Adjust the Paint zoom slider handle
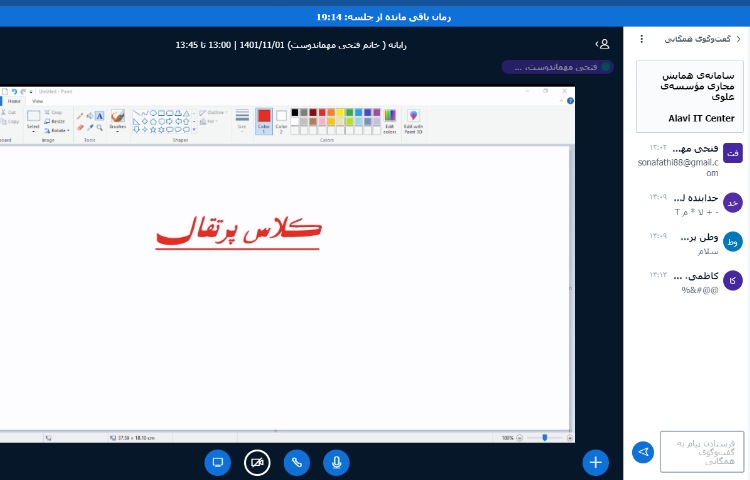The height and width of the screenshot is (480, 750). pyautogui.click(x=544, y=438)
